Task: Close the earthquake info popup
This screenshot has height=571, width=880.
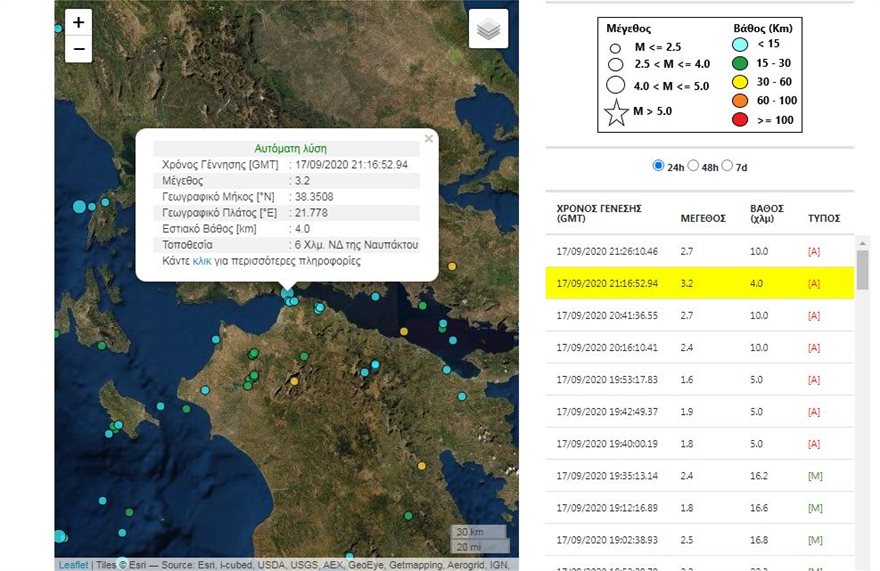Action: [429, 139]
